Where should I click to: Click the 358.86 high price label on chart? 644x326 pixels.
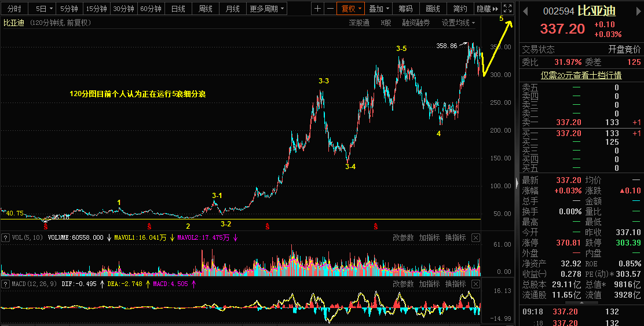tap(447, 46)
